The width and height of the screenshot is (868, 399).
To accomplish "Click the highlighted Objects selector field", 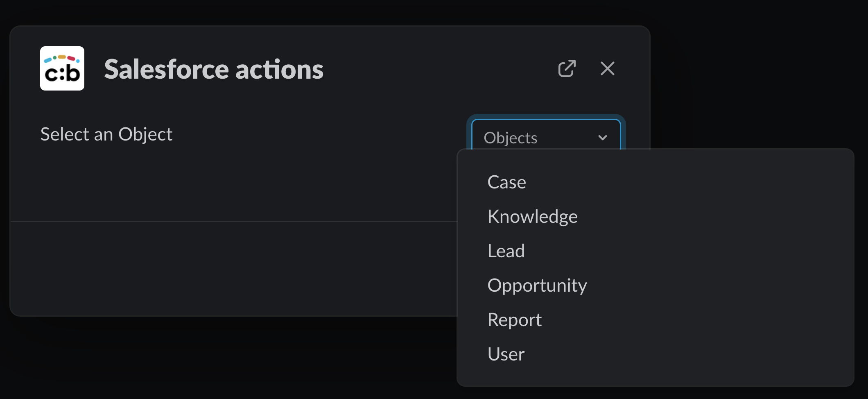I will (x=545, y=138).
